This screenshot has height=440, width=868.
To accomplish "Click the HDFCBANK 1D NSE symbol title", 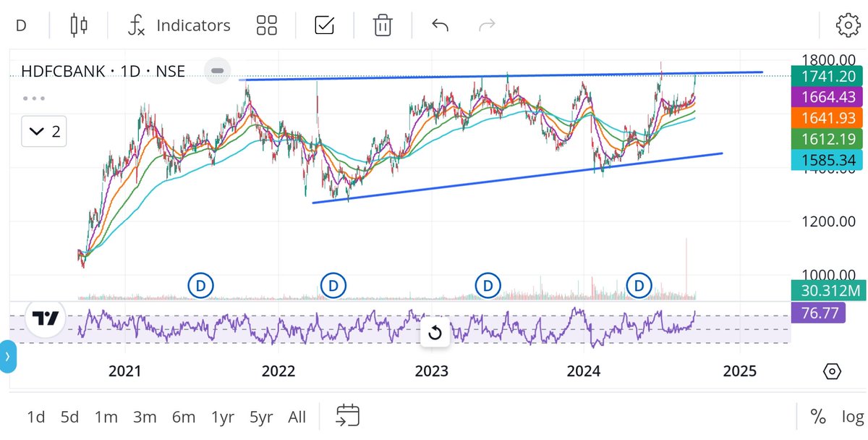I will coord(103,71).
